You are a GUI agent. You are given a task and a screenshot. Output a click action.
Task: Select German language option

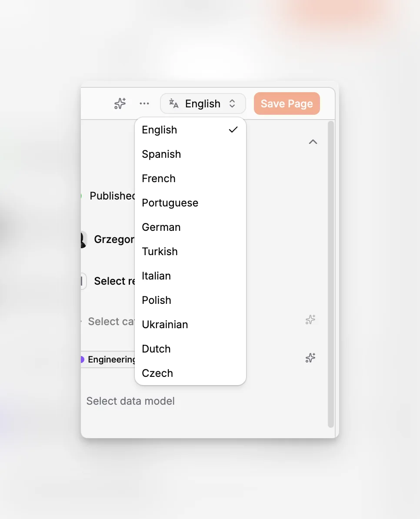click(190, 227)
